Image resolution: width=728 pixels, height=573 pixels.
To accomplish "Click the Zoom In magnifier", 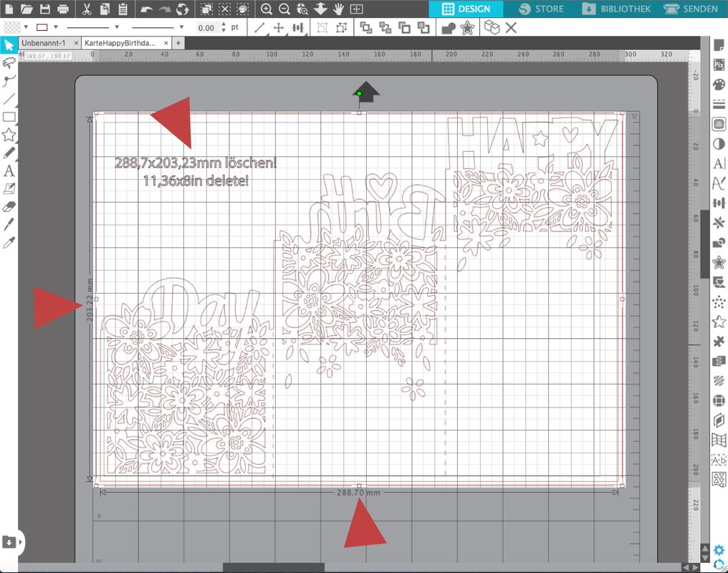I will click(x=267, y=9).
